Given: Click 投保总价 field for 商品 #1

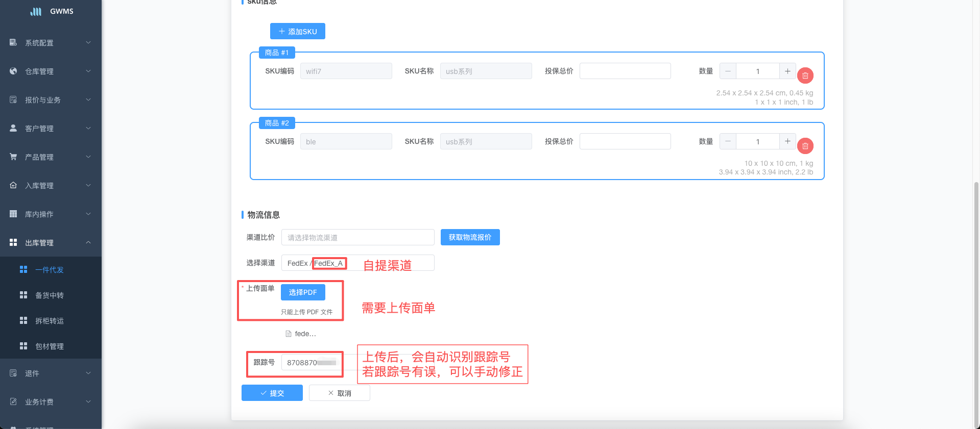Looking at the screenshot, I should coord(625,71).
